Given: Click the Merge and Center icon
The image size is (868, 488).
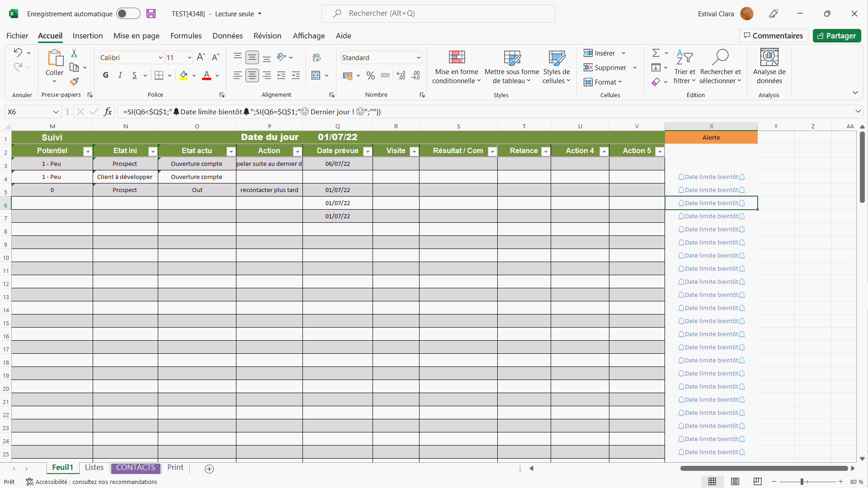Looking at the screenshot, I should pos(316,75).
